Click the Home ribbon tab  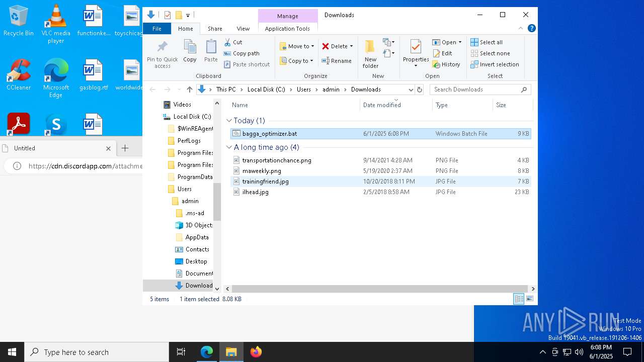185,29
